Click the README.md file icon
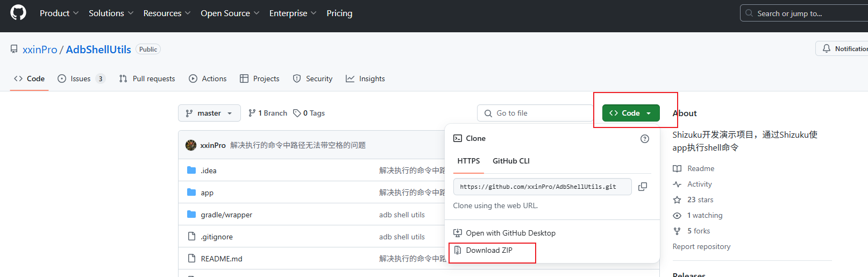 tap(191, 258)
